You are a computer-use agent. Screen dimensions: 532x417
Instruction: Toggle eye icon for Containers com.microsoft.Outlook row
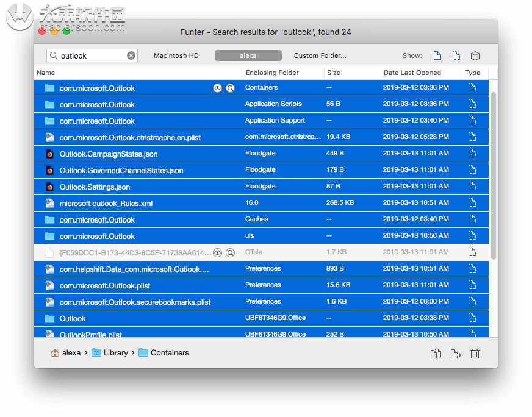pyautogui.click(x=217, y=88)
